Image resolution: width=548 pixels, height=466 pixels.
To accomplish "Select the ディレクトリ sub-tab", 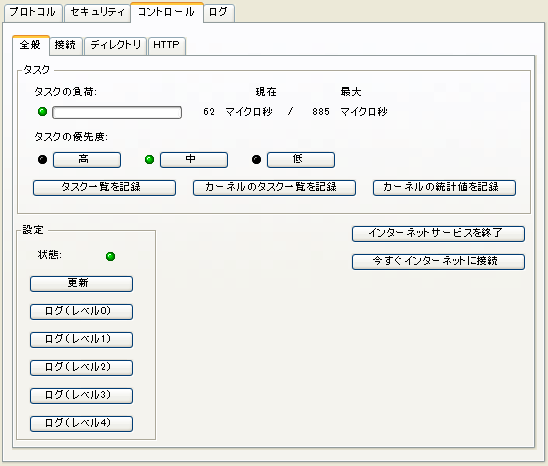I will [x=115, y=45].
